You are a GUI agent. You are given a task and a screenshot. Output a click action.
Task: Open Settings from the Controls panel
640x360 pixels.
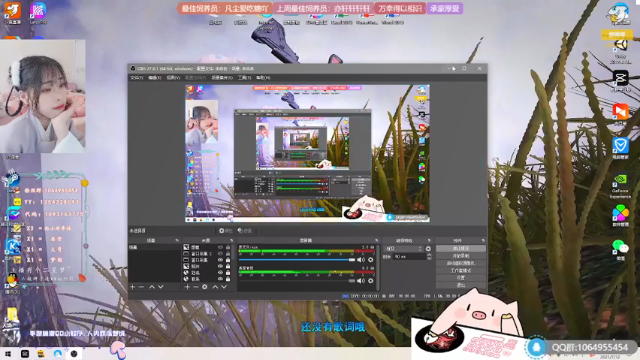[461, 278]
